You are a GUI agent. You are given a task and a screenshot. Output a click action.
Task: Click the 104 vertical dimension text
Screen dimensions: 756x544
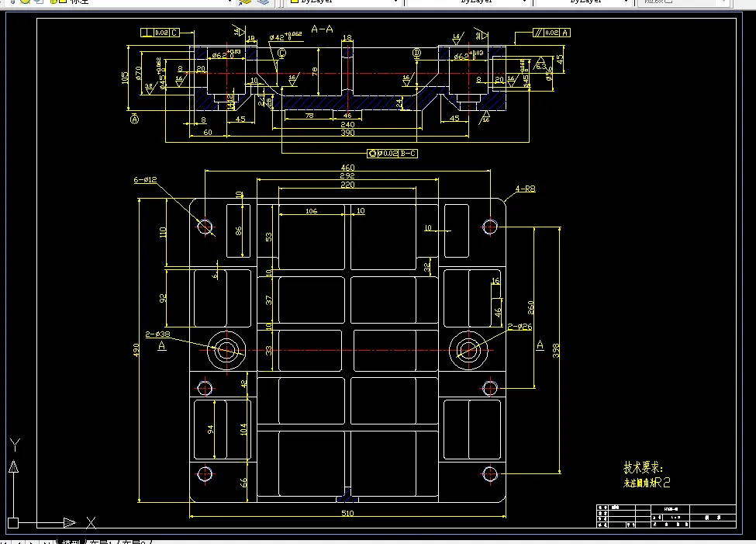[x=243, y=429]
